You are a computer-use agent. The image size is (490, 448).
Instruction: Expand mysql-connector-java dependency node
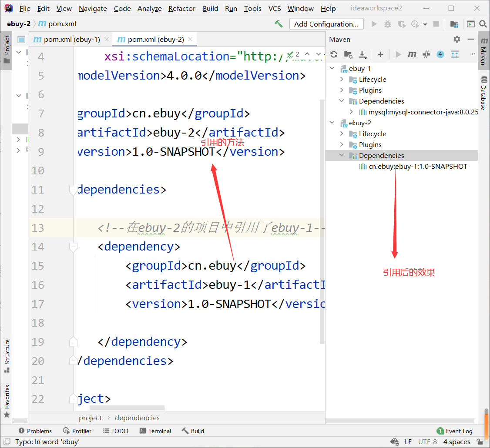click(351, 112)
